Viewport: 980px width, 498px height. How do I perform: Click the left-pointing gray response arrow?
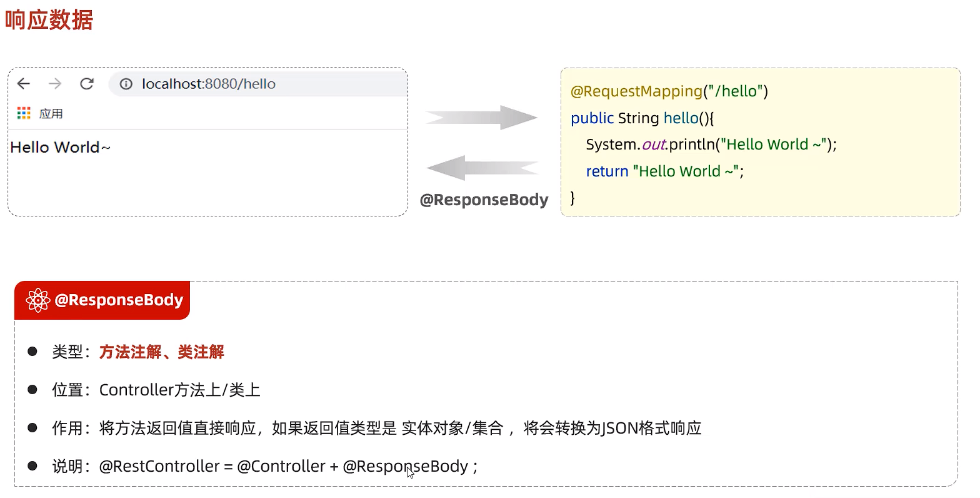click(x=481, y=168)
